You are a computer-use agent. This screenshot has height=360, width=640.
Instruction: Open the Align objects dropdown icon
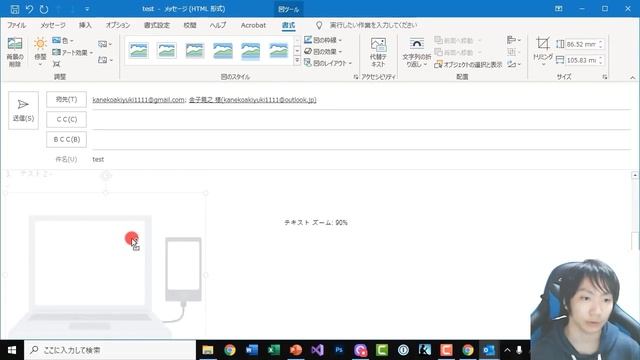513,40
